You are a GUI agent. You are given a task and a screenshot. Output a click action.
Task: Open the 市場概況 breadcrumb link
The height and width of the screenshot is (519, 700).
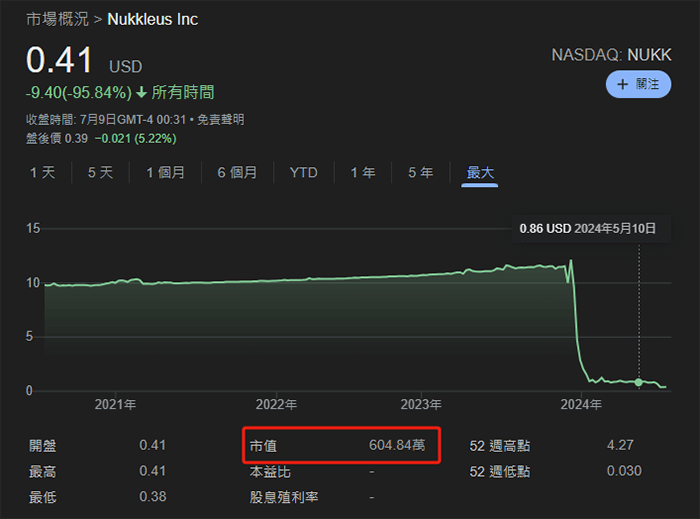(57, 19)
